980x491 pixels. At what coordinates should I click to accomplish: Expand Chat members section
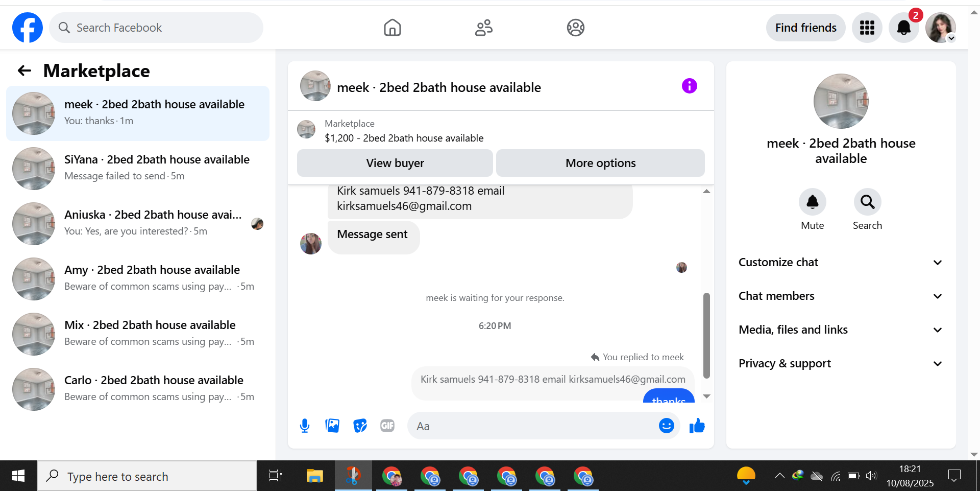841,296
